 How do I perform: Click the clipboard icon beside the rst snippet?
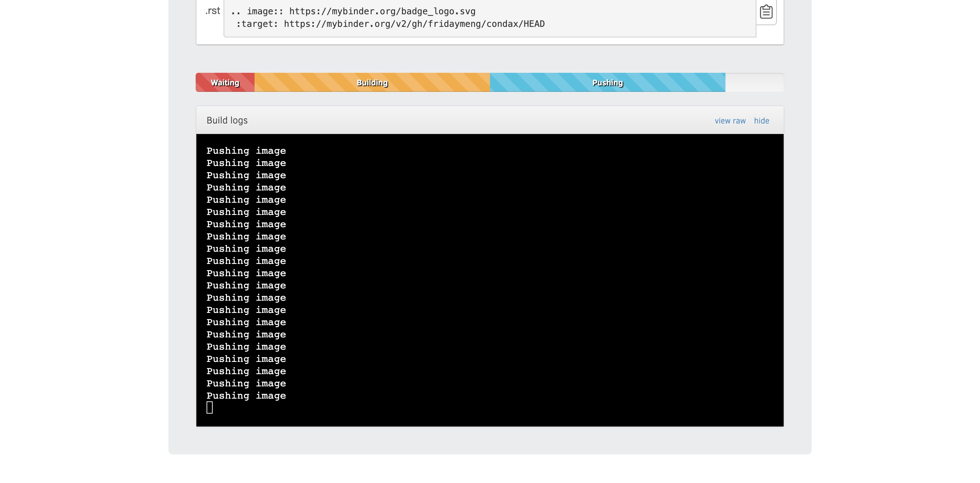point(766,12)
